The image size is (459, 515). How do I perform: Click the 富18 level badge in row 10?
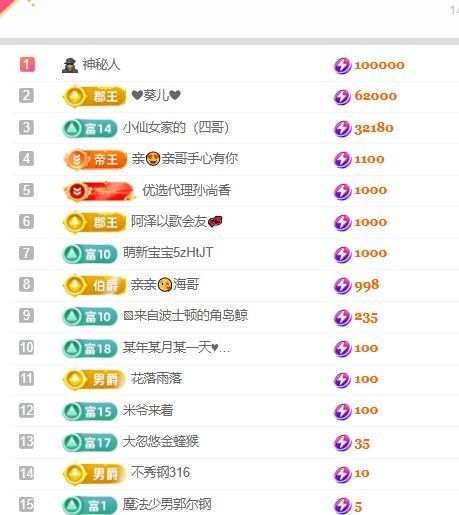[x=90, y=349]
